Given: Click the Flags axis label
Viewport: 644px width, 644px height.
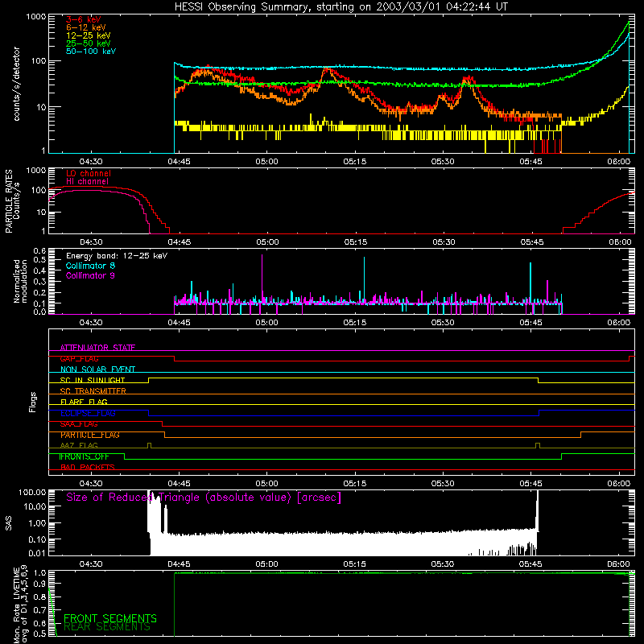Looking at the screenshot, I should 32,402.
